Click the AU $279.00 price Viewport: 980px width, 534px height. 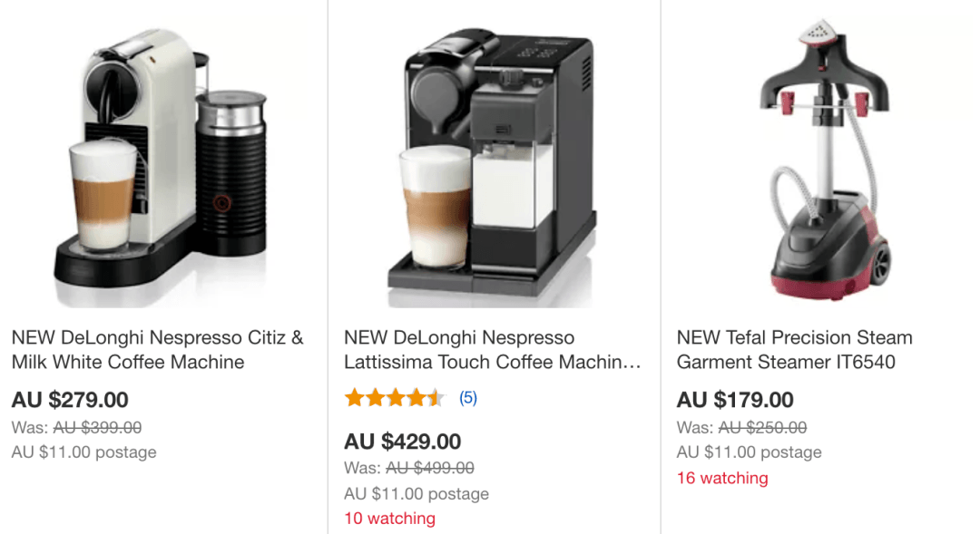point(70,400)
